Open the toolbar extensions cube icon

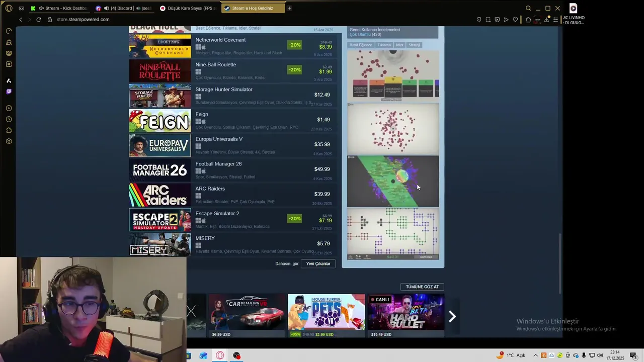tap(528, 20)
